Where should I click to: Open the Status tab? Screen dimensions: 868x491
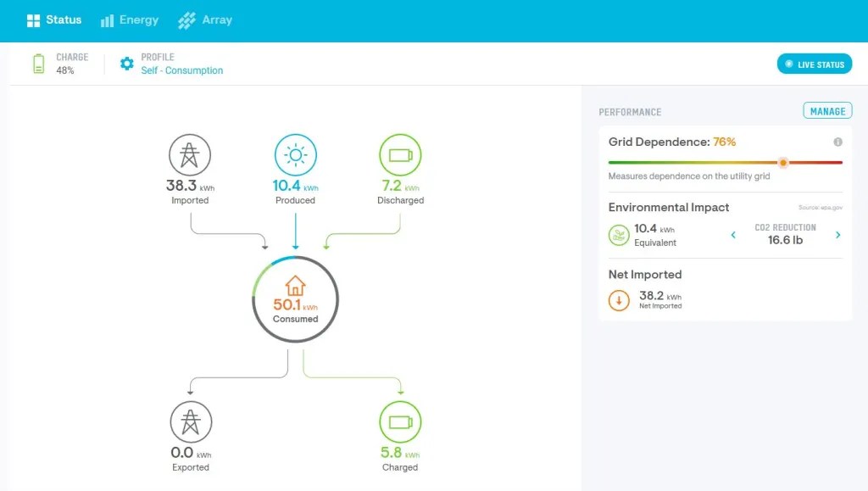tap(54, 20)
